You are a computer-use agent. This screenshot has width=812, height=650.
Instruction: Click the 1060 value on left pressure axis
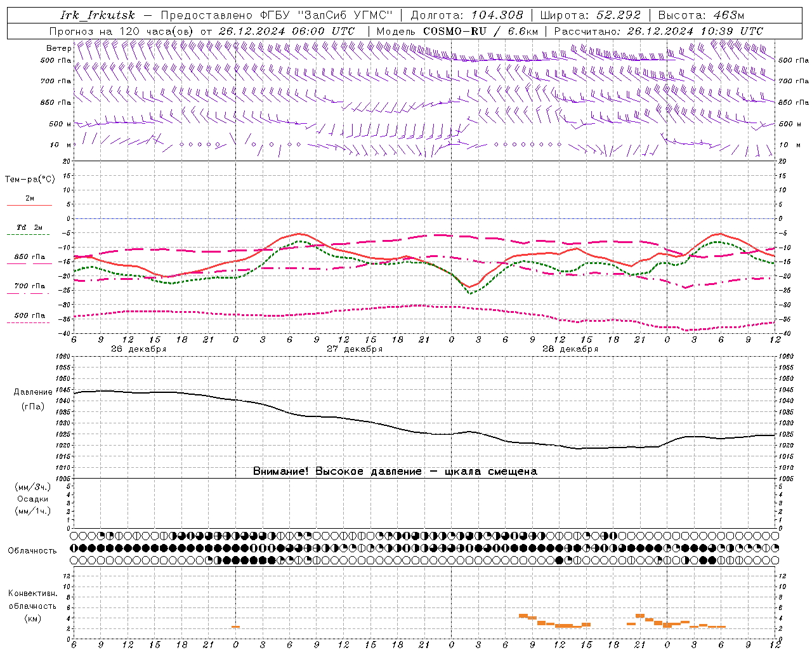pos(63,357)
